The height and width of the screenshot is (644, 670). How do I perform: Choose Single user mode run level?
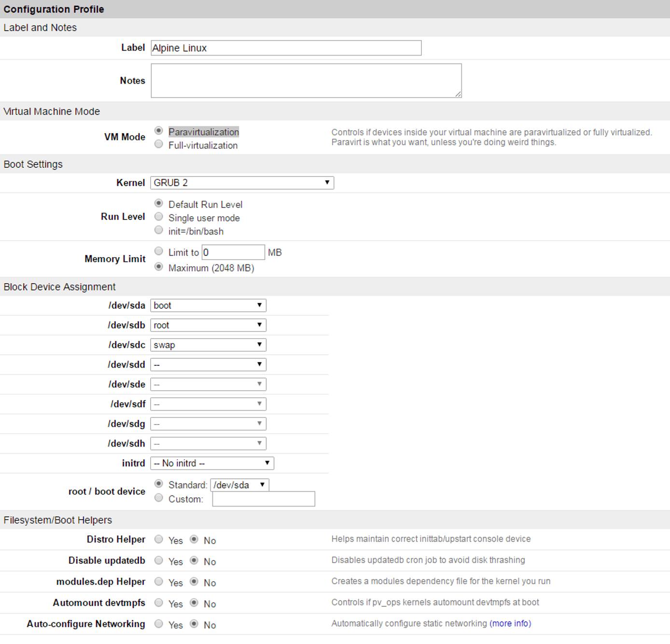point(159,217)
